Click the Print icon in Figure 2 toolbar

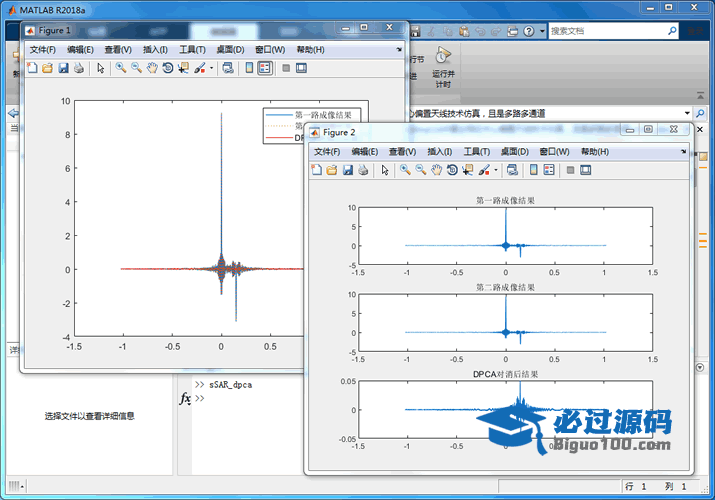(x=363, y=170)
